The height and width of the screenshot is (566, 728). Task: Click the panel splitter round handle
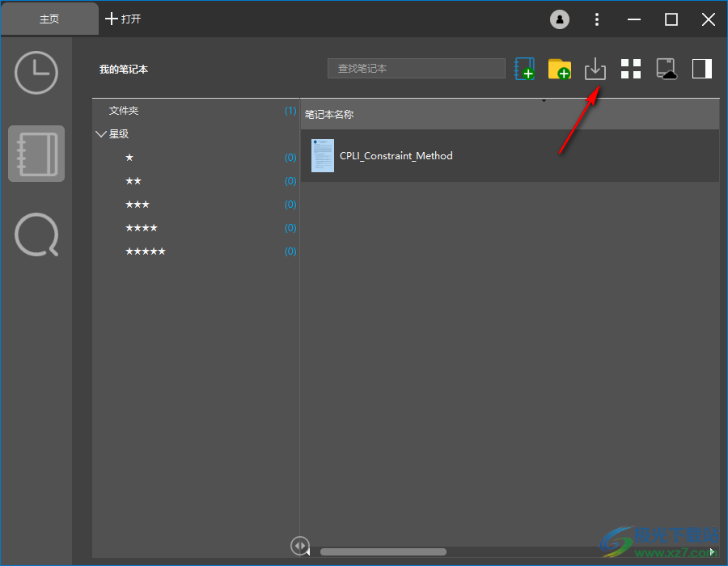(x=299, y=546)
